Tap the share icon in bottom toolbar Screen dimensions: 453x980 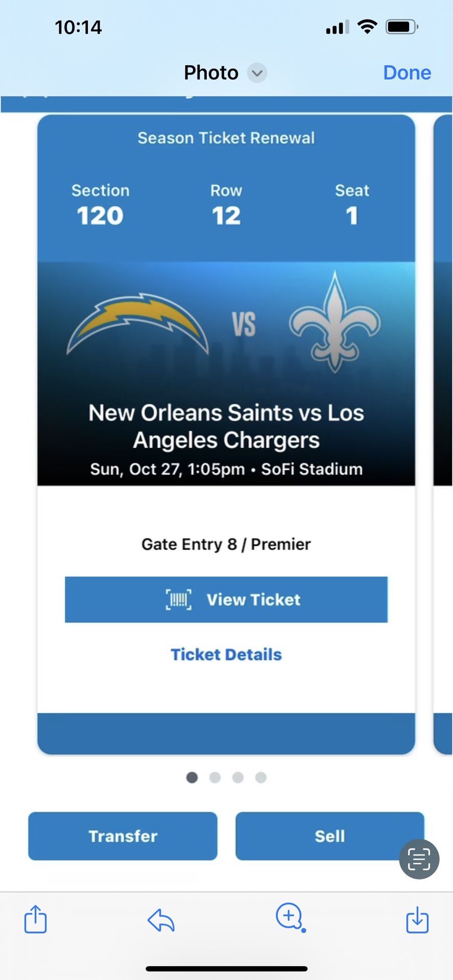tap(36, 919)
